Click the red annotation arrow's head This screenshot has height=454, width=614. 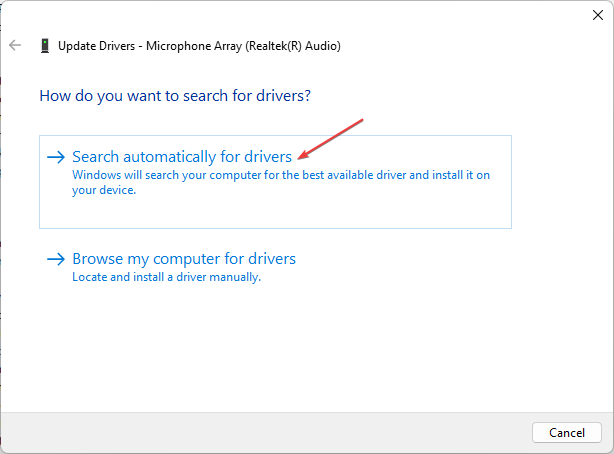tap(301, 155)
